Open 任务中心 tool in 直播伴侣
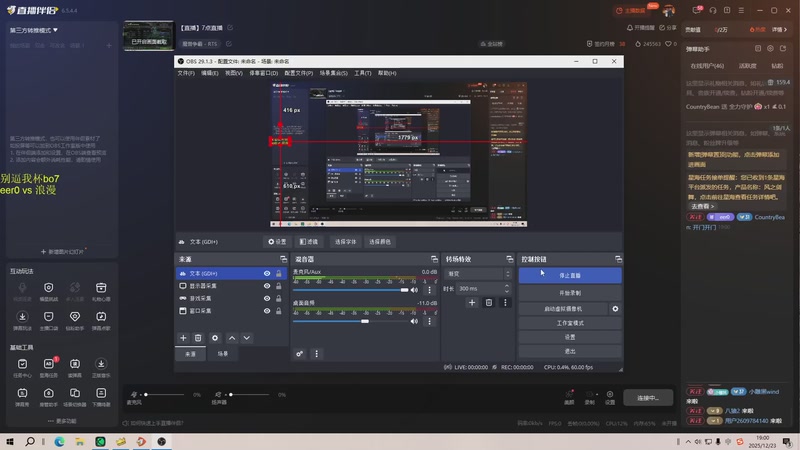Screen dimensions: 800x450 pos(22,367)
